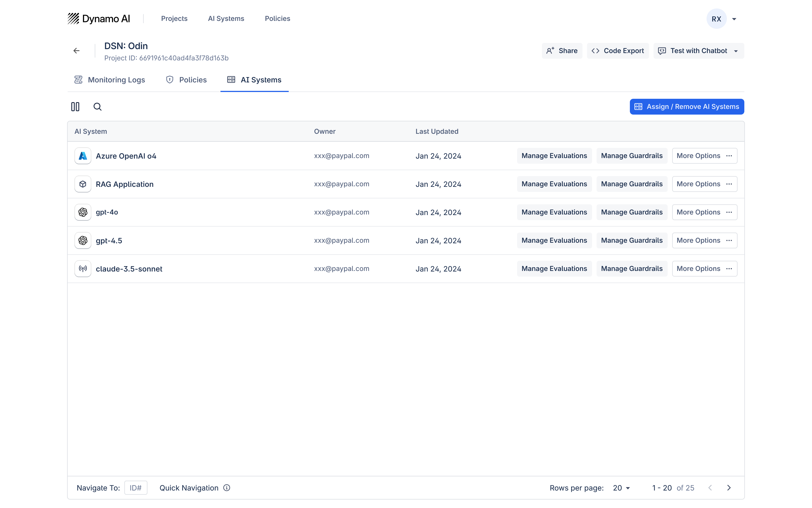Manage Evaluations for gpt-4.5

(x=554, y=240)
